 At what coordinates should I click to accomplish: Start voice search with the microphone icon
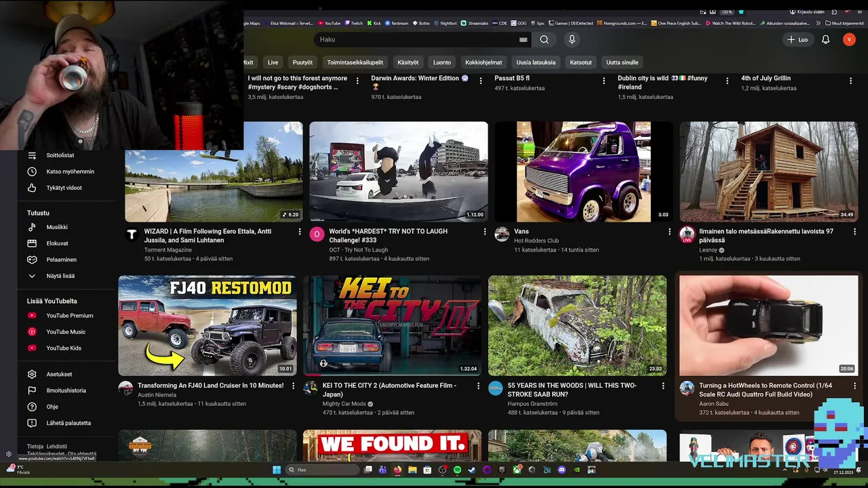(x=572, y=39)
